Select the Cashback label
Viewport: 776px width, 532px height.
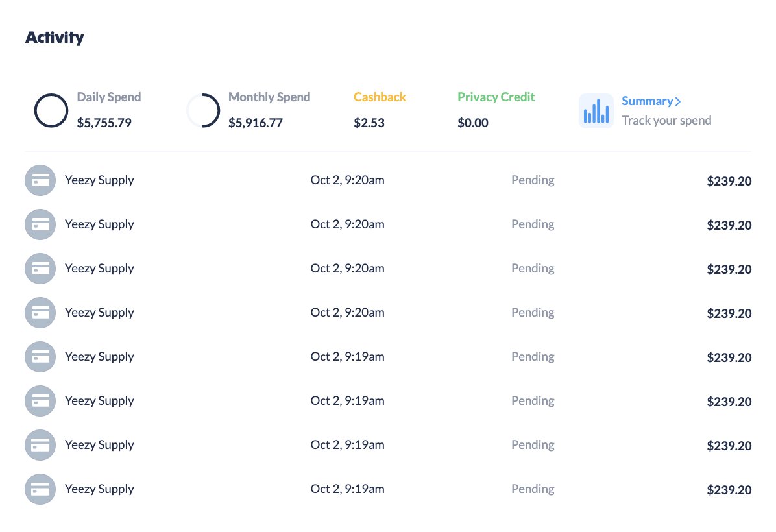pos(380,97)
